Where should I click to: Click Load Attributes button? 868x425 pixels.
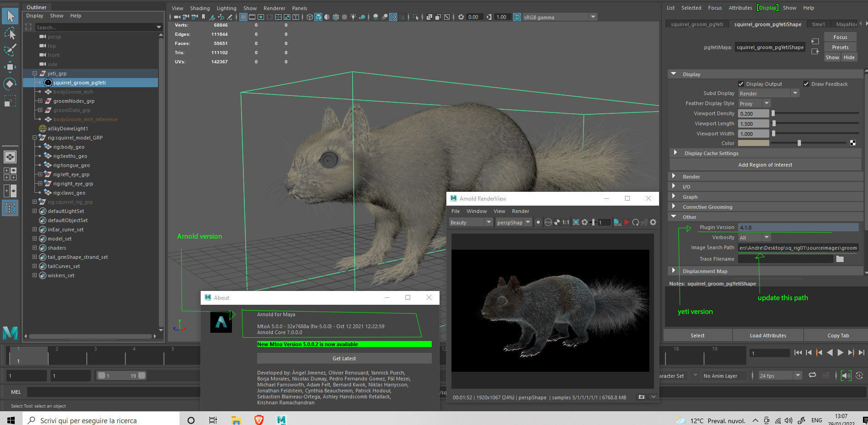[767, 336]
